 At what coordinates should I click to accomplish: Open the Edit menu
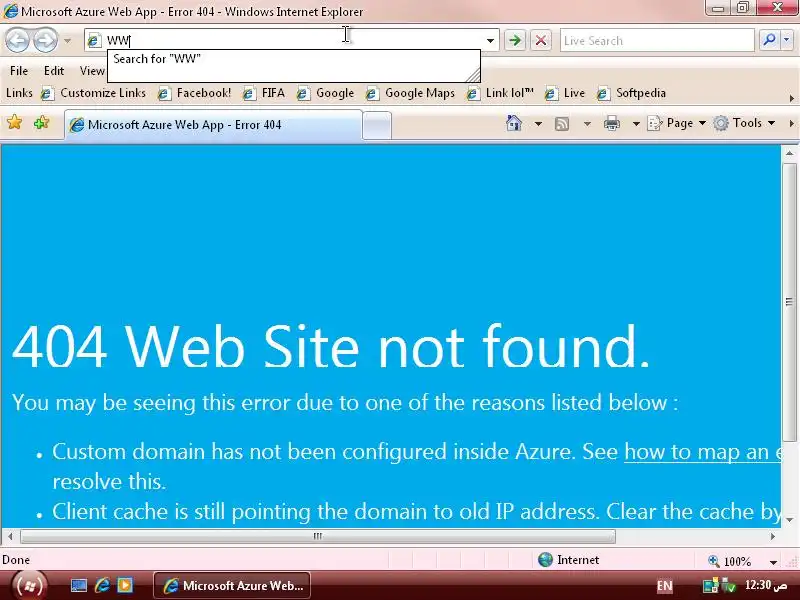54,71
